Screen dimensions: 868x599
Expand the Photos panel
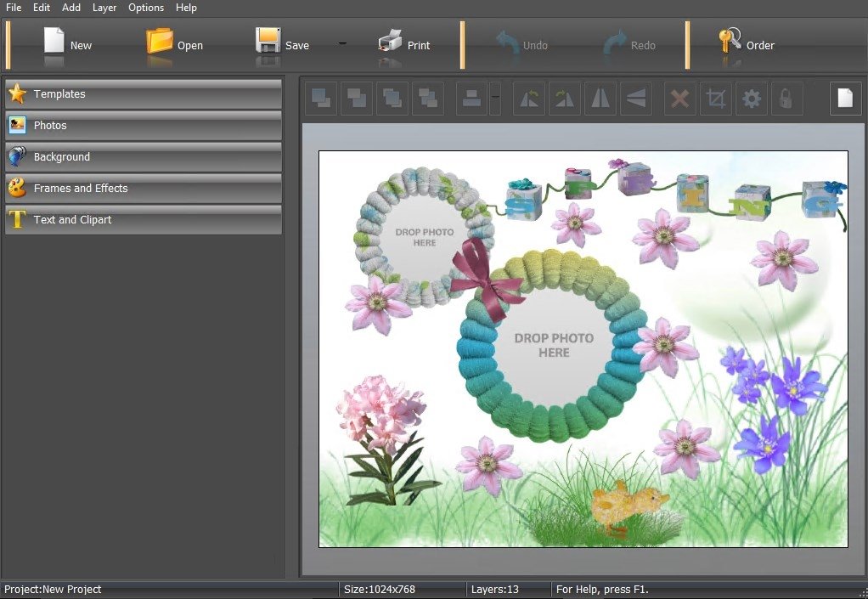(144, 126)
